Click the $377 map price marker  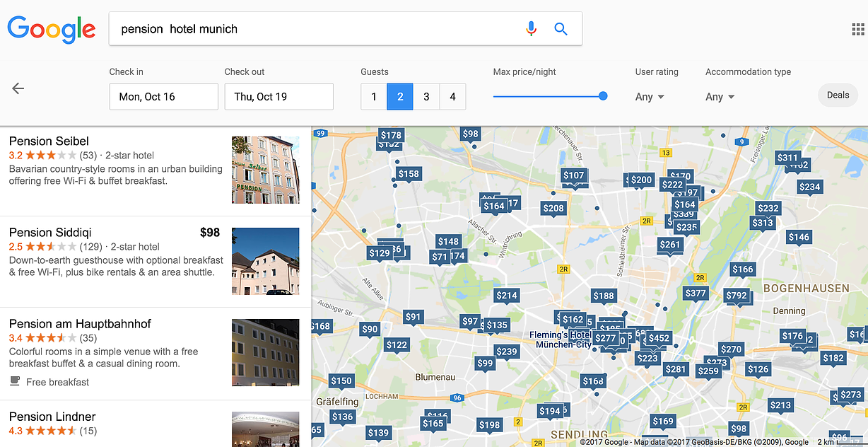coord(696,294)
